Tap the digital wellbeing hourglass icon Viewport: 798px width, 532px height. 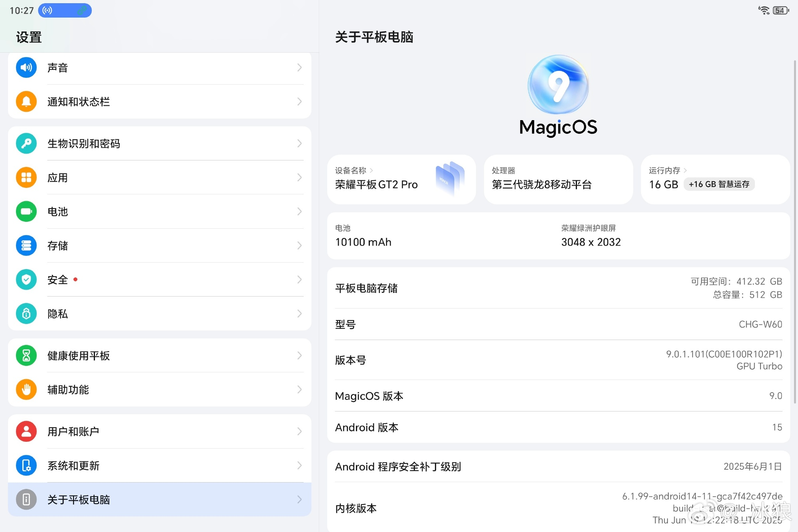pos(26,355)
